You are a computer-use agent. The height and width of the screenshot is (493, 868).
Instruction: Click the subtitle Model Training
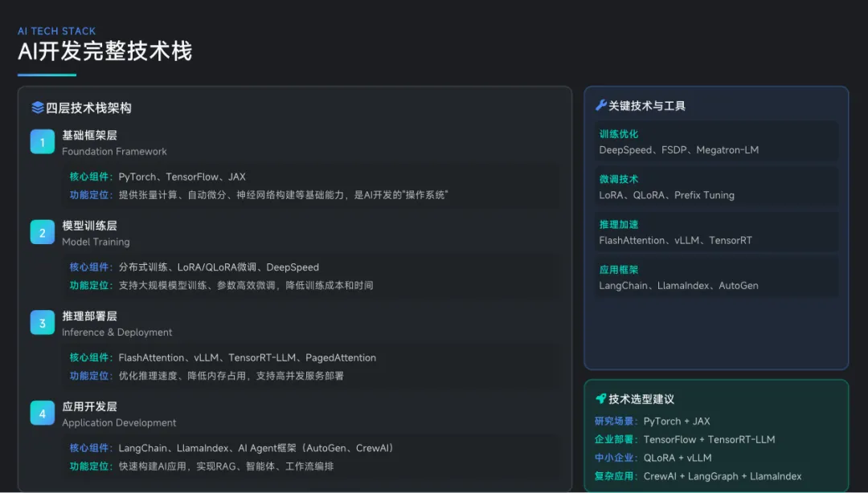96,242
